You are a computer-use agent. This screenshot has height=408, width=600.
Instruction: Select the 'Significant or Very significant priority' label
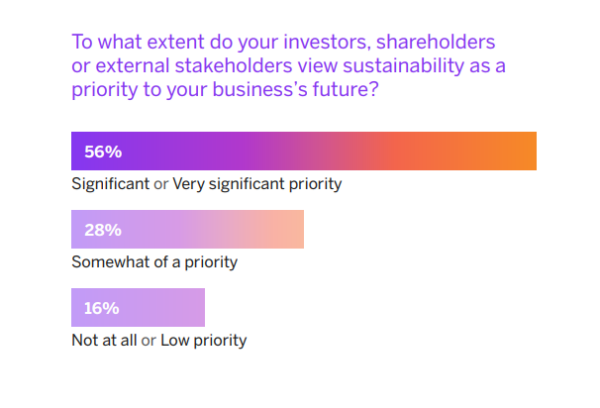[x=207, y=184]
